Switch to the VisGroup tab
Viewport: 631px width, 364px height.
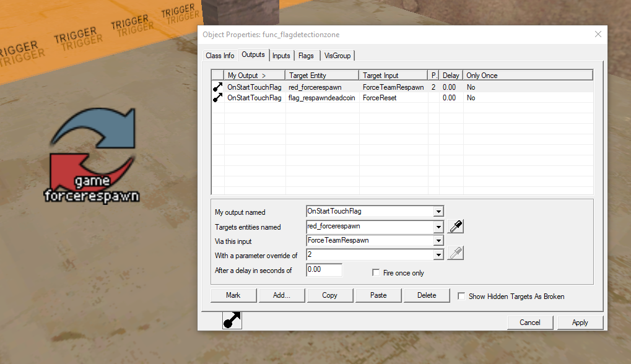click(x=337, y=56)
